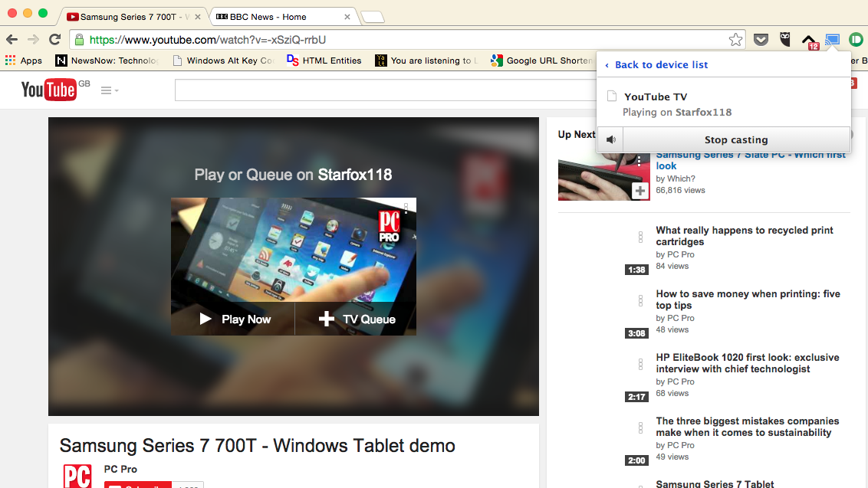Open Google URL Shortener bookmark
Image resolution: width=868 pixels, height=488 pixels.
542,61
